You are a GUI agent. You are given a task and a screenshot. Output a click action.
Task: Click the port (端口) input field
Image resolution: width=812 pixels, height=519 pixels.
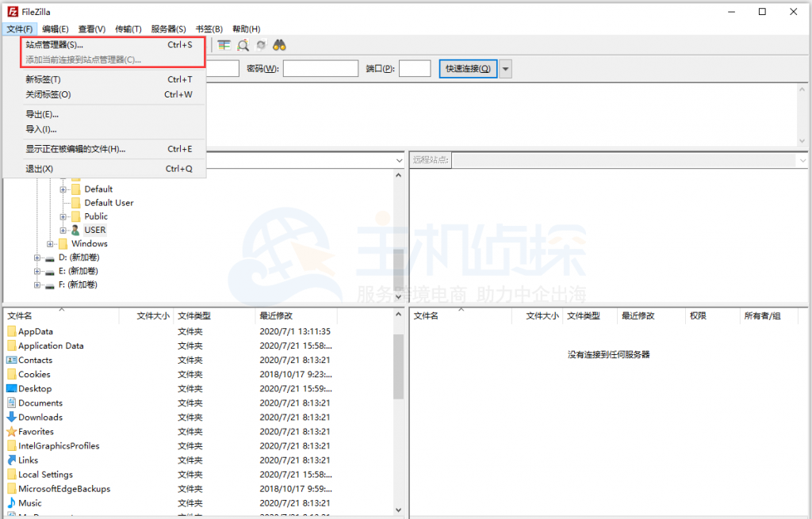(415, 69)
